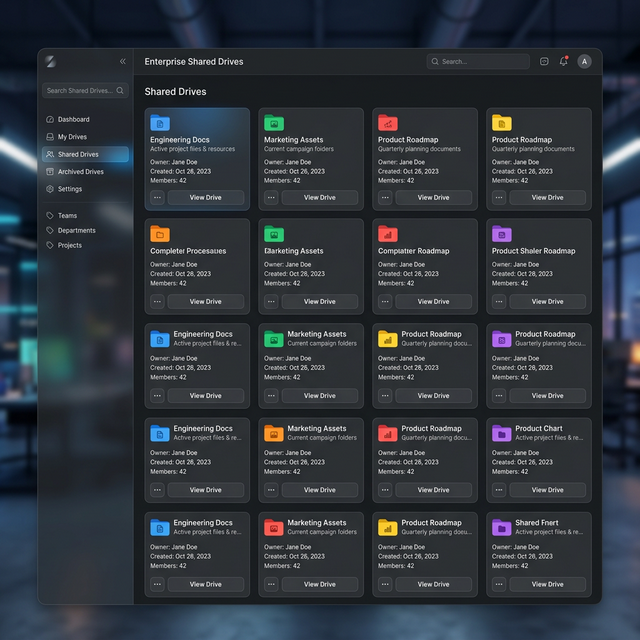Click the orange Marketing Assets folder icon
This screenshot has width=640, height=640.
coord(274,433)
